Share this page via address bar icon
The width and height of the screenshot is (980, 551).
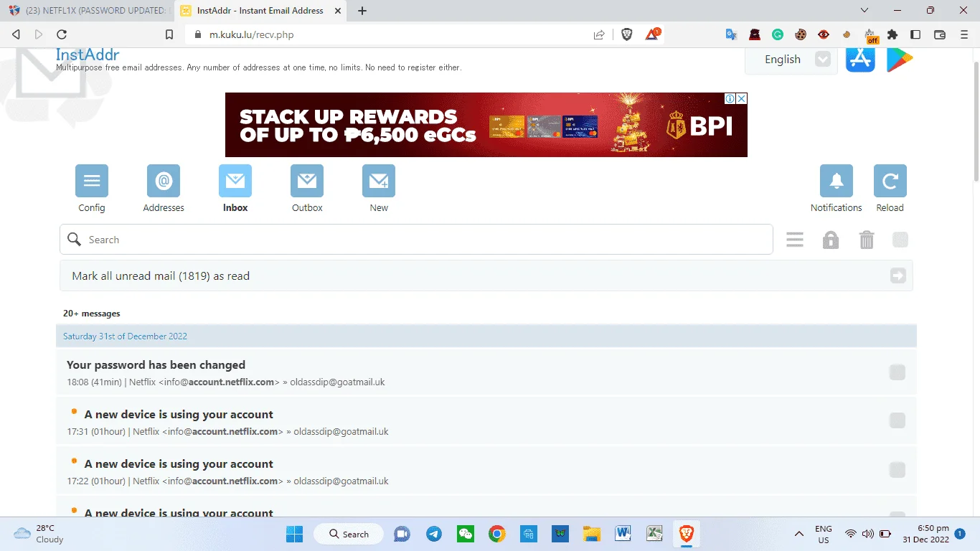pos(599,34)
